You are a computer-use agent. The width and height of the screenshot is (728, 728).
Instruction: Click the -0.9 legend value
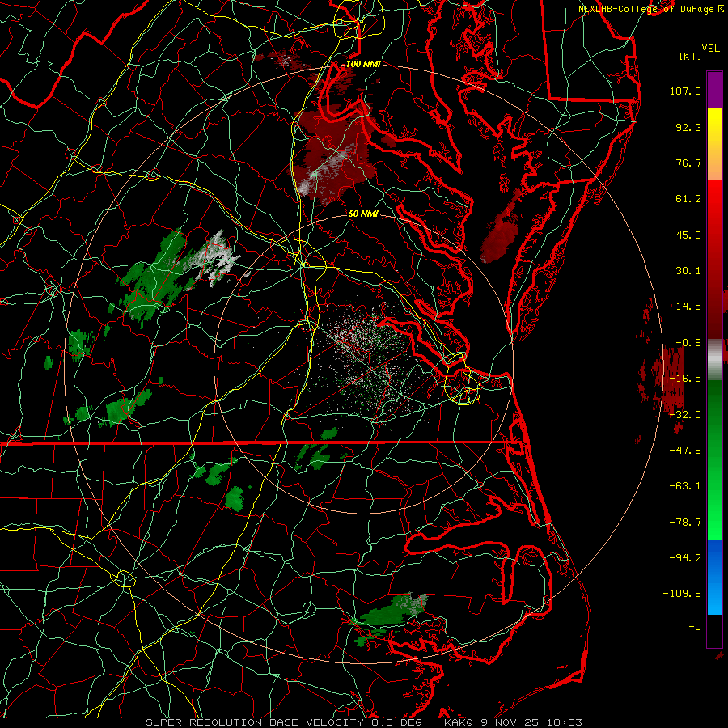click(688, 343)
